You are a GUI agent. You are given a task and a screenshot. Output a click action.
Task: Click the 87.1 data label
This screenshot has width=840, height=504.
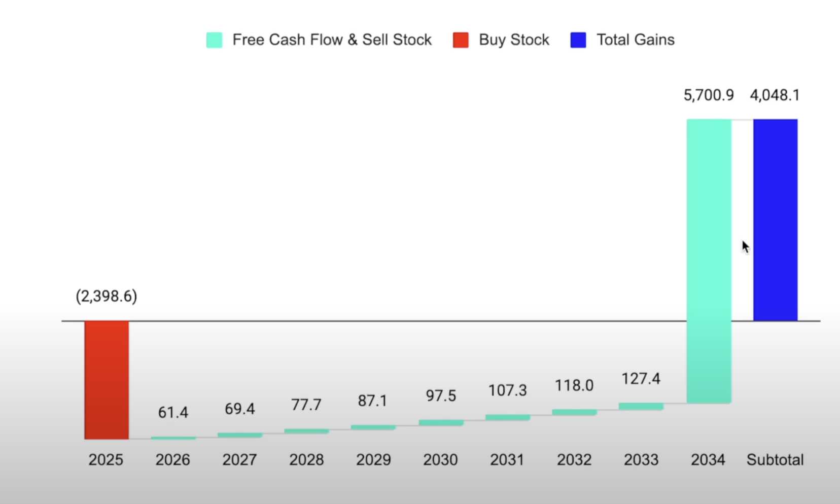tap(373, 401)
